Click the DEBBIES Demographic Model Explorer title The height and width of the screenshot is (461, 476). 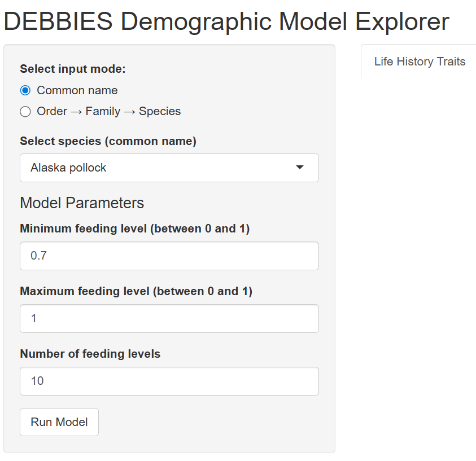click(x=226, y=21)
